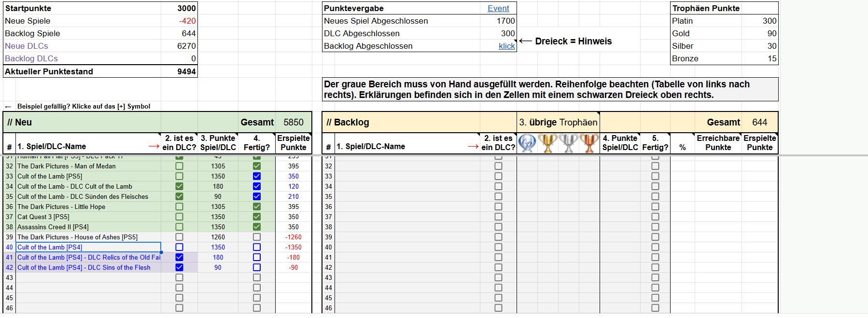Select the 'Silber' label cell
This screenshot has height=318, width=868.
tap(706, 46)
